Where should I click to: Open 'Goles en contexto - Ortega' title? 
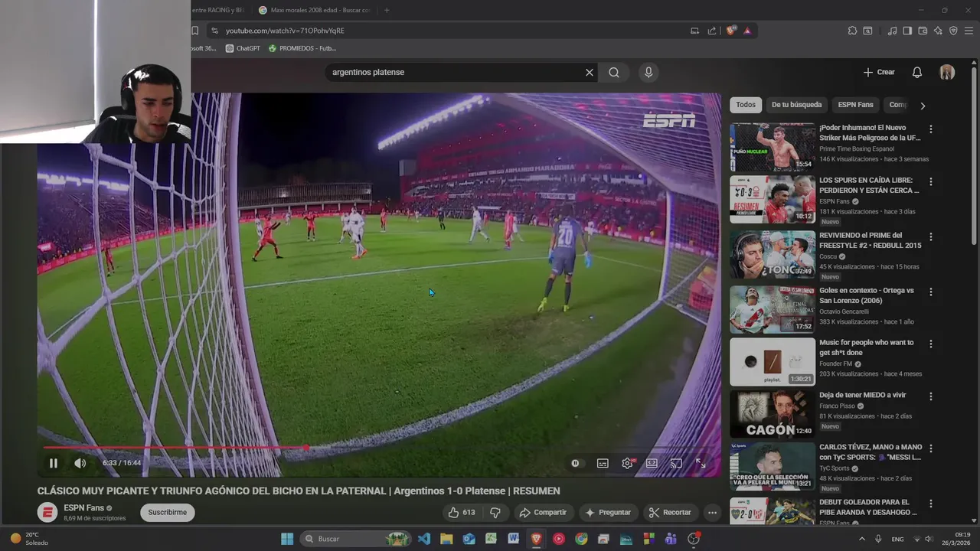[867, 295]
